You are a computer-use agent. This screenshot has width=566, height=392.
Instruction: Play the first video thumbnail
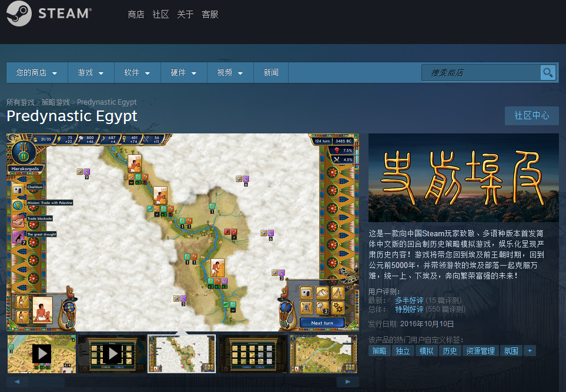[42, 354]
